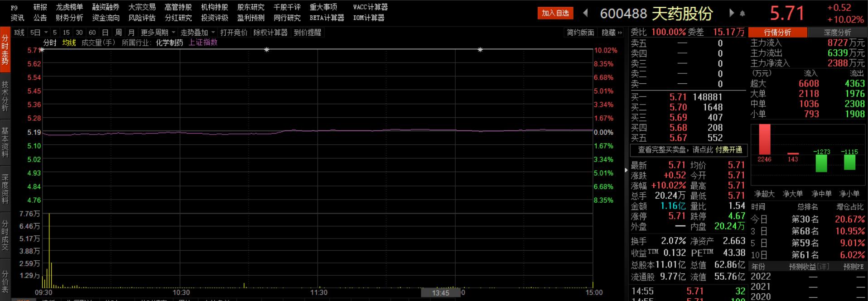Click 打开竞价 in chart toolbar

234,33
